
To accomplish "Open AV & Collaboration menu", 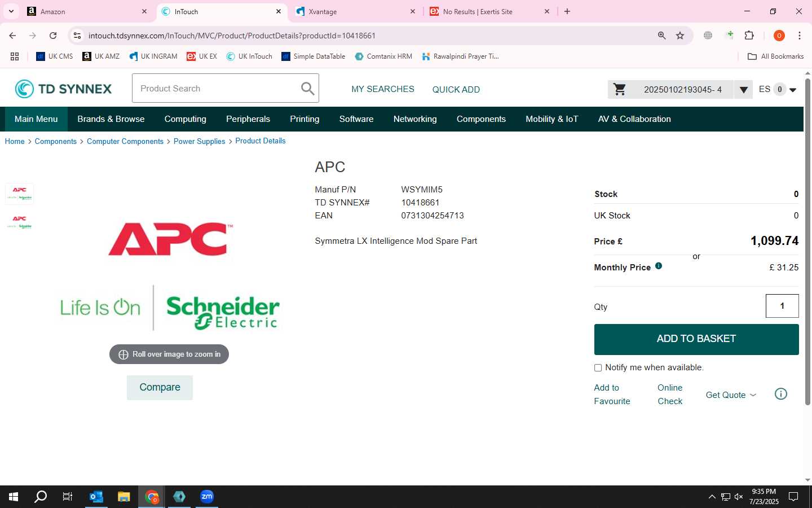I will 634,119.
